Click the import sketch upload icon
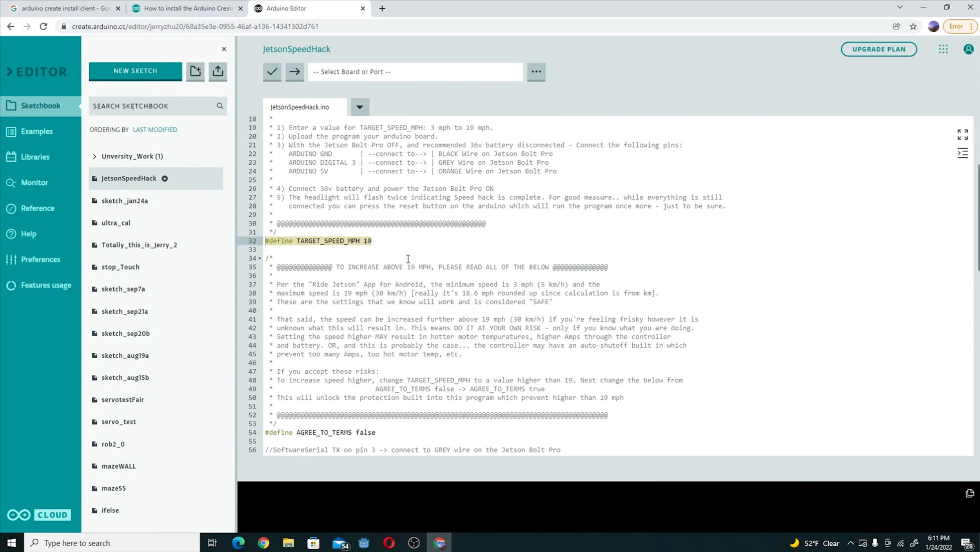 (x=218, y=71)
